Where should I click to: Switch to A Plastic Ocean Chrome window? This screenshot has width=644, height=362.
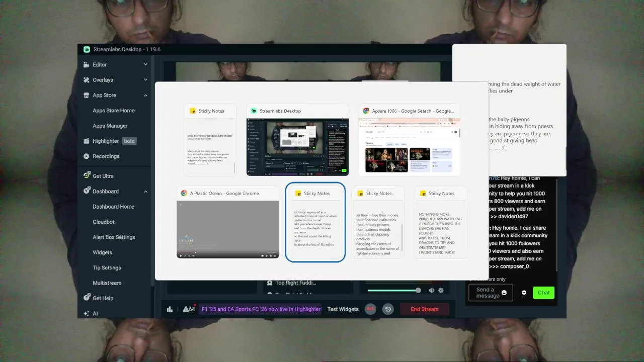(x=228, y=223)
